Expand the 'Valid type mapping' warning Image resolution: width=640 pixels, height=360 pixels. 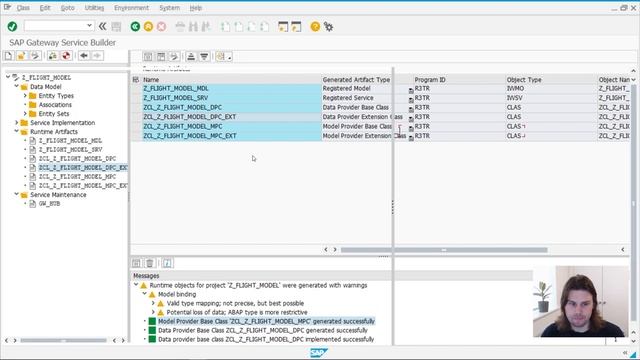point(153,303)
